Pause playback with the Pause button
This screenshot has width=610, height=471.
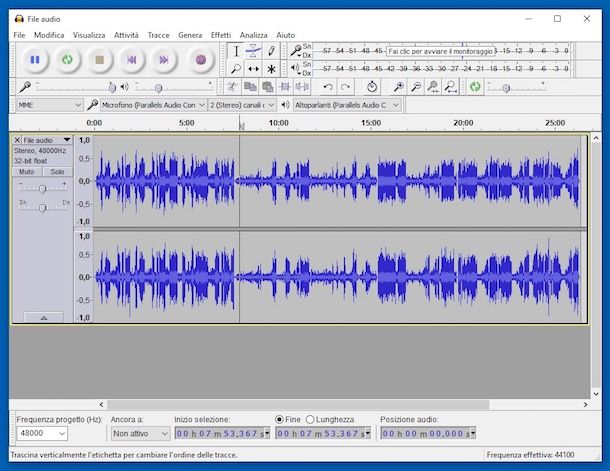coord(35,60)
